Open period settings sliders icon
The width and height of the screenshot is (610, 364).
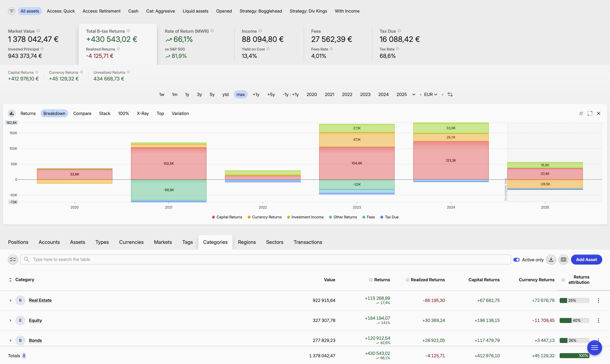450,94
